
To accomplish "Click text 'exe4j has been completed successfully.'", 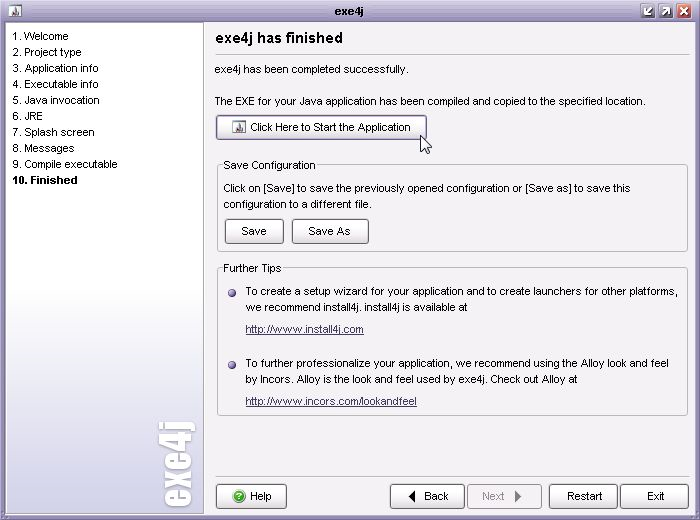I will [x=312, y=70].
